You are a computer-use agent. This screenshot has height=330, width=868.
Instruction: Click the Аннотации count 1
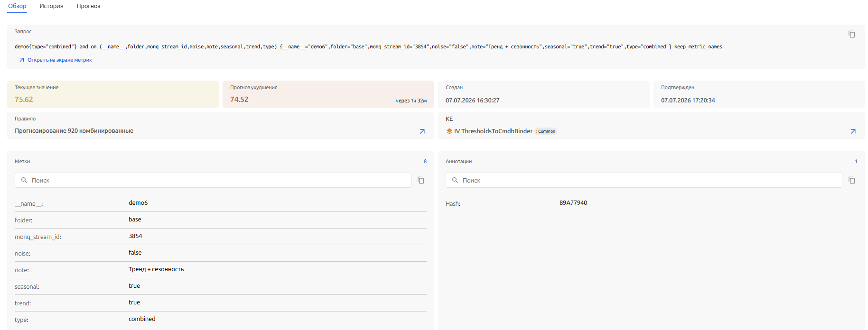point(856,162)
